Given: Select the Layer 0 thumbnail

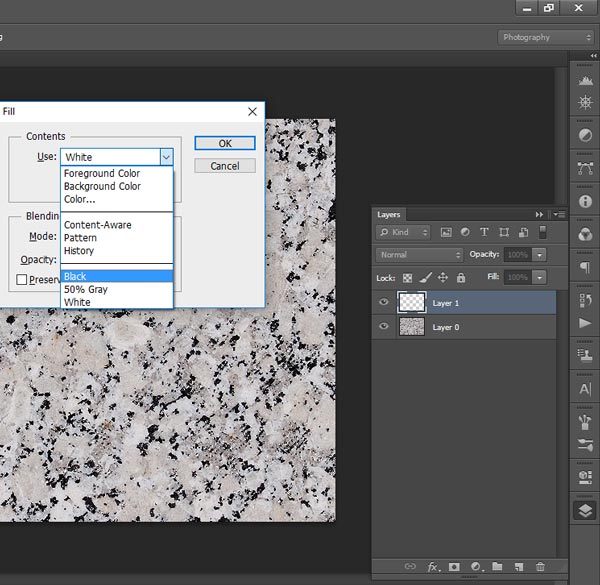Looking at the screenshot, I should tap(411, 327).
